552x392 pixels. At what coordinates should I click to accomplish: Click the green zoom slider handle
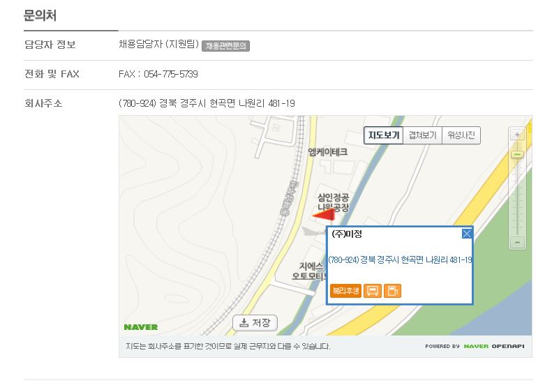point(517,154)
